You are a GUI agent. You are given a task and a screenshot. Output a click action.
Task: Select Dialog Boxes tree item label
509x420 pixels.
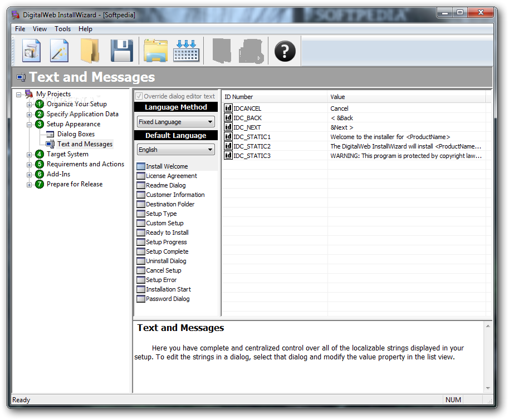point(76,134)
